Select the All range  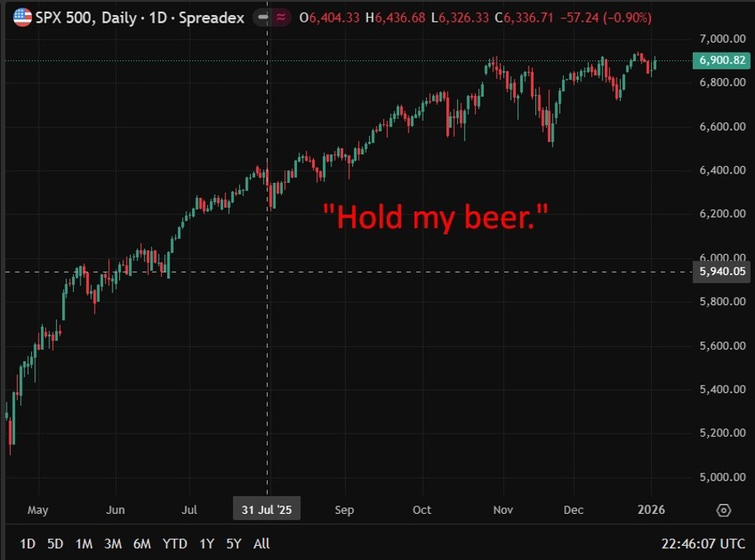click(261, 543)
